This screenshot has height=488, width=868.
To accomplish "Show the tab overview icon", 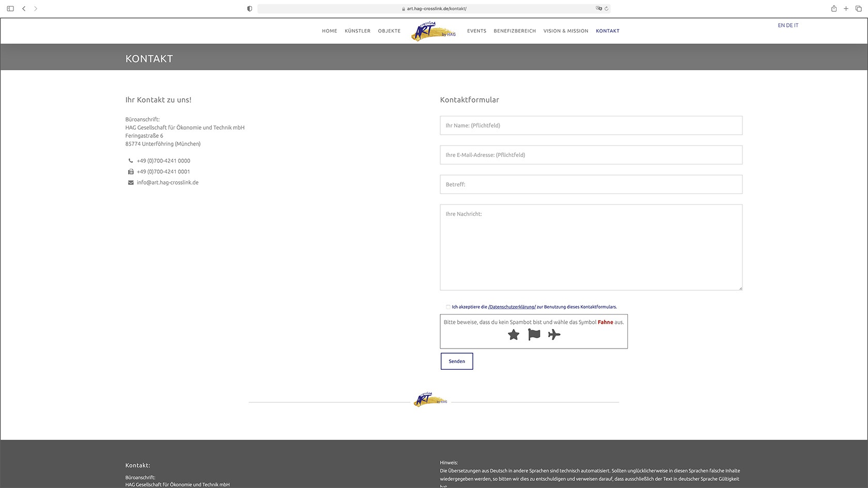I will (859, 9).
